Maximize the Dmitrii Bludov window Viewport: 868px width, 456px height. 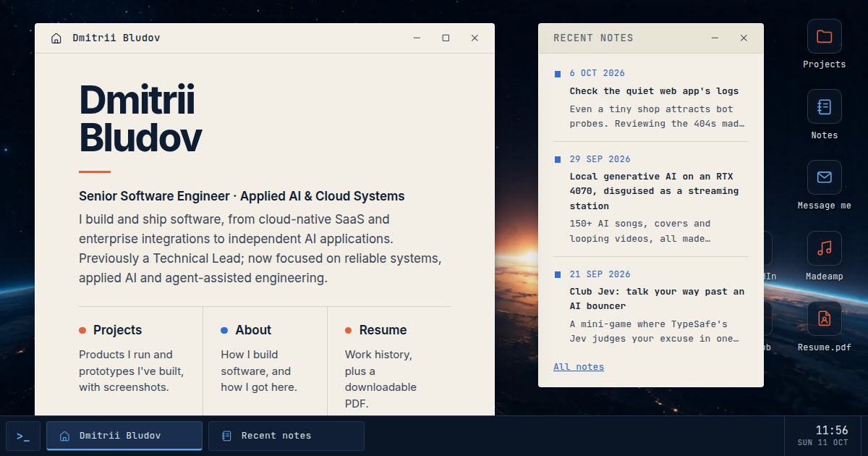pos(446,38)
